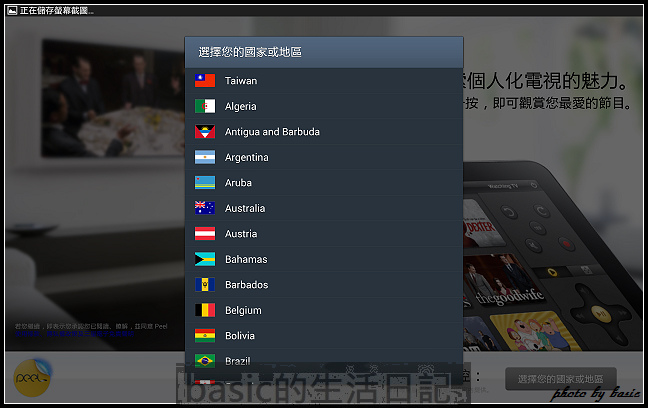Image resolution: width=648 pixels, height=408 pixels.
Task: Click the Antigua and Barbuda flag
Action: pyautogui.click(x=205, y=132)
